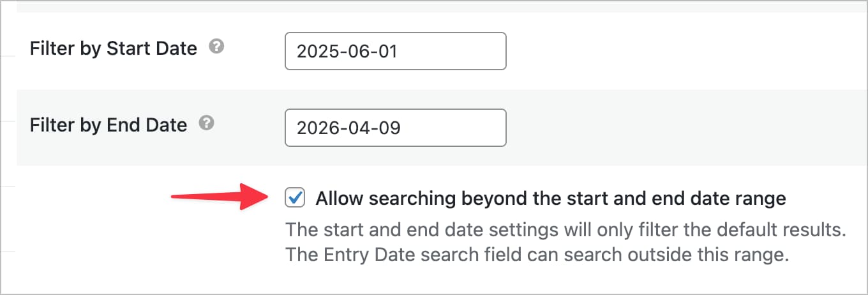Image resolution: width=868 pixels, height=295 pixels.
Task: Click the 'Filter by Start Date' label text
Action: coord(114,48)
